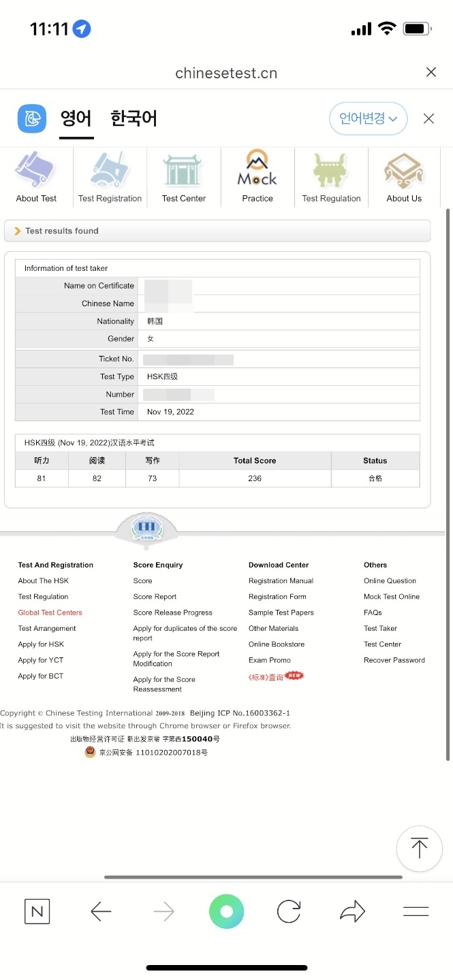
Task: Select the 写作 score 73
Action: pyautogui.click(x=153, y=478)
